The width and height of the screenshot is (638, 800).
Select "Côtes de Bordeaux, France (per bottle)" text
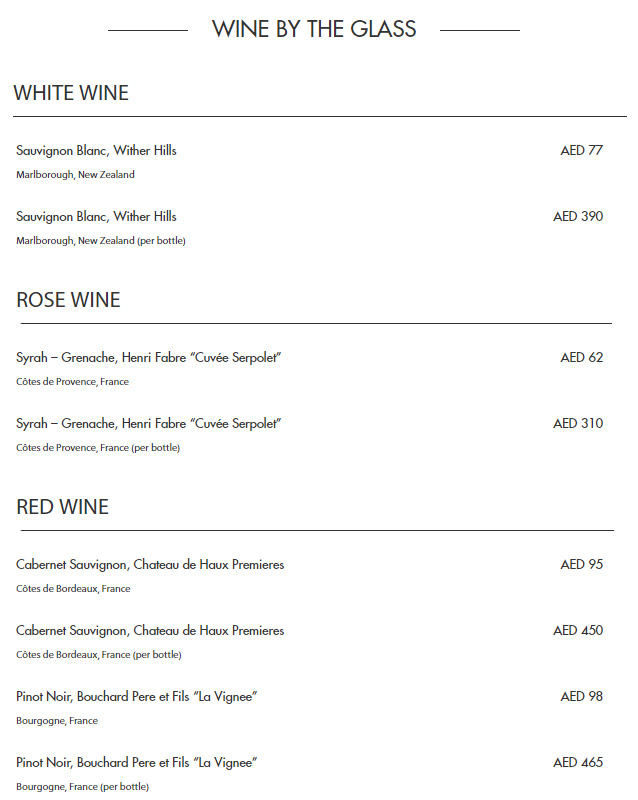point(99,655)
